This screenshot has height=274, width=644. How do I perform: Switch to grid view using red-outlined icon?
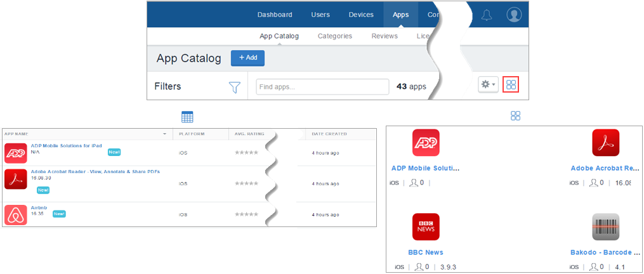pyautogui.click(x=511, y=85)
